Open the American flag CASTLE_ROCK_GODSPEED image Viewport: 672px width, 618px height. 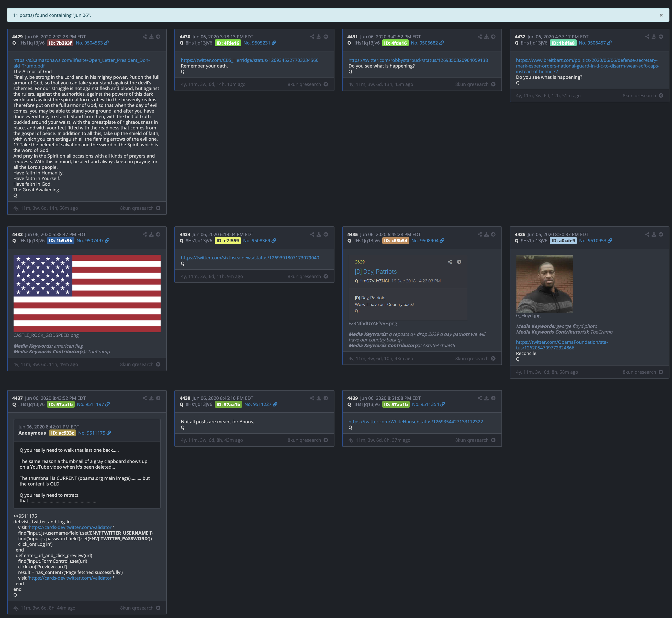(87, 293)
